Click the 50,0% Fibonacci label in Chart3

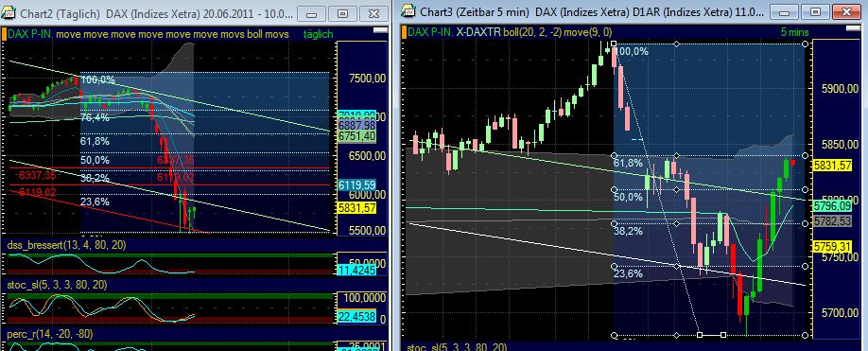click(628, 198)
